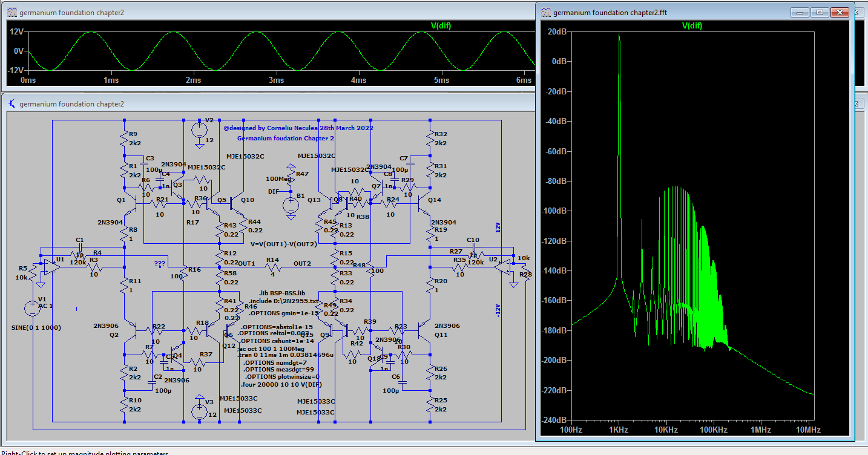Maximize the chapter2.fft window
The image size is (868, 455).
pos(818,12)
